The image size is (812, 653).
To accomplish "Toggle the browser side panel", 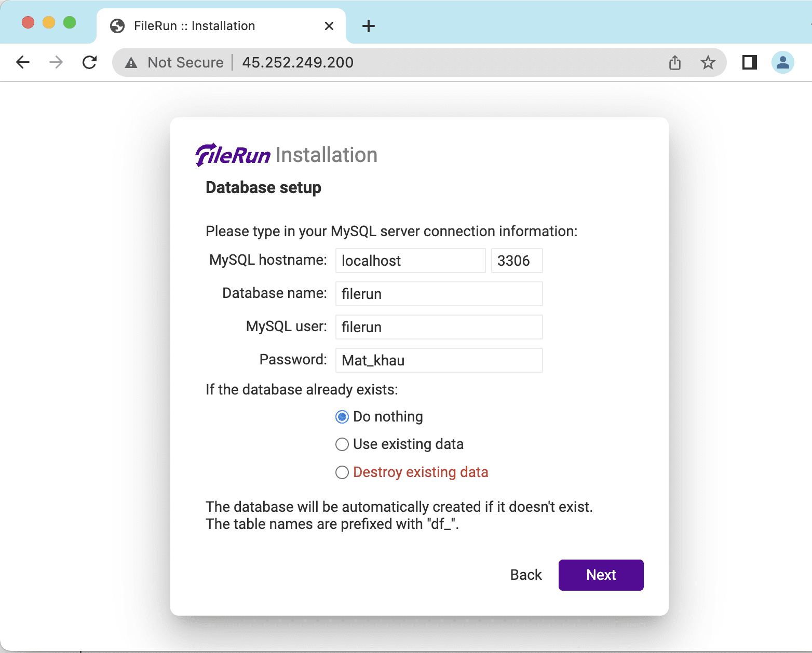I will (749, 62).
